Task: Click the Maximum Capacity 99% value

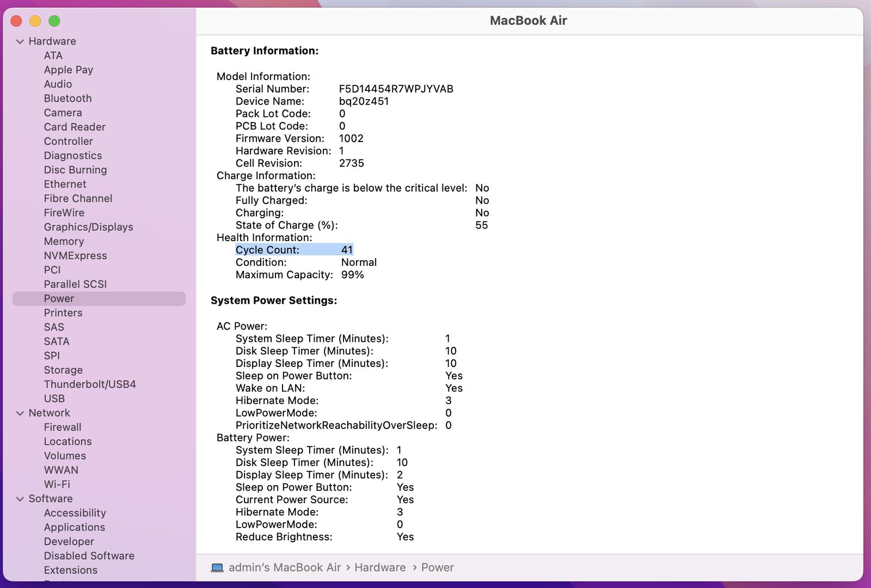Action: [x=352, y=275]
